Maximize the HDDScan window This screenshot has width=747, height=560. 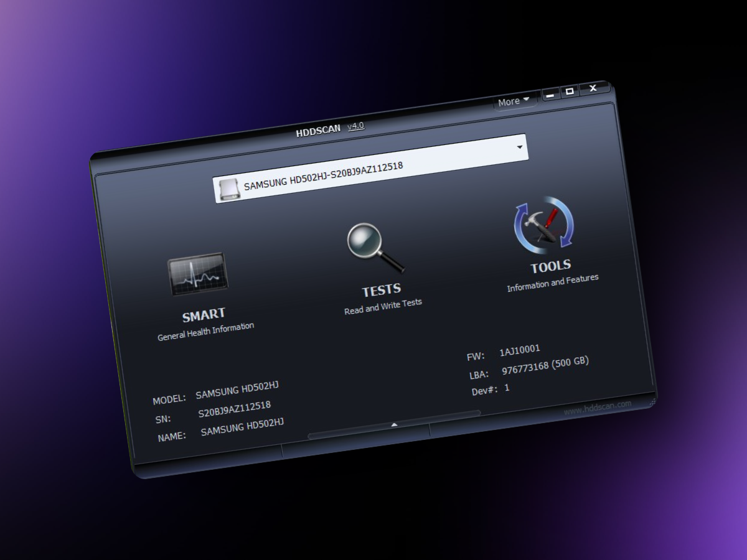[569, 91]
